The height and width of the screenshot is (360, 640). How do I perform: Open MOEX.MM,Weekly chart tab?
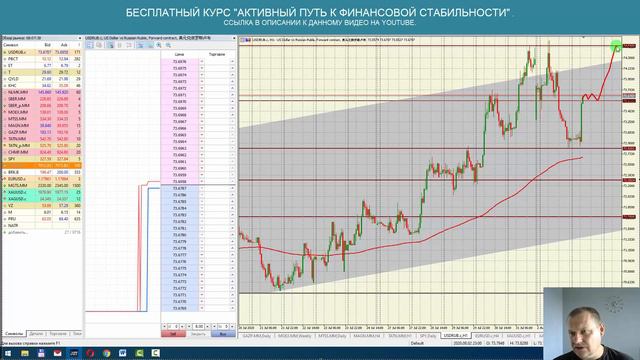[295, 336]
